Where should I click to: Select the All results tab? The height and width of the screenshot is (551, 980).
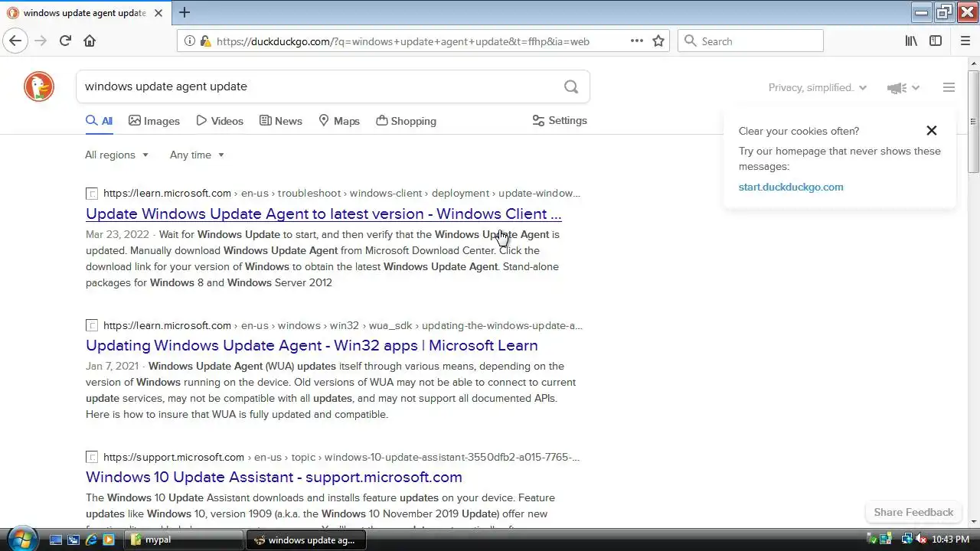(x=99, y=121)
